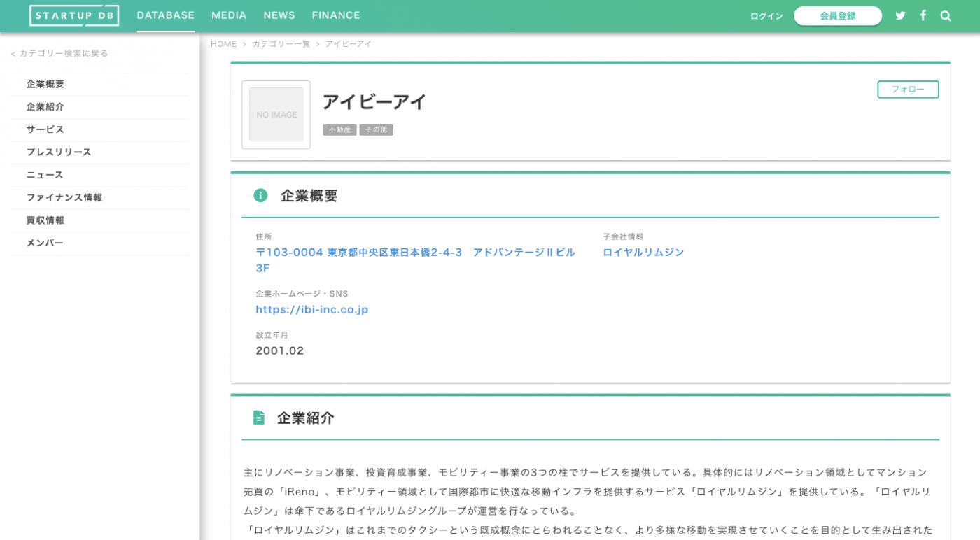980x540 pixels.
Task: Open the FINANCE section from the navbar
Action: tap(336, 15)
